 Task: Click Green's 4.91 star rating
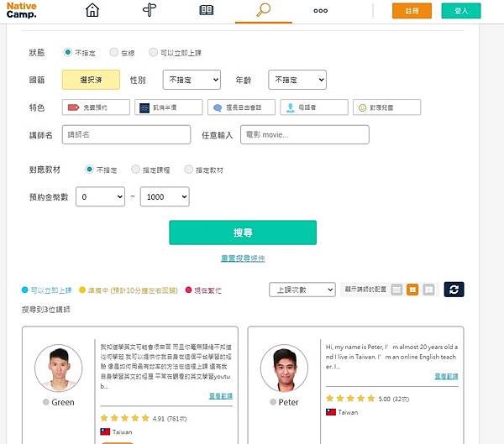click(144, 418)
